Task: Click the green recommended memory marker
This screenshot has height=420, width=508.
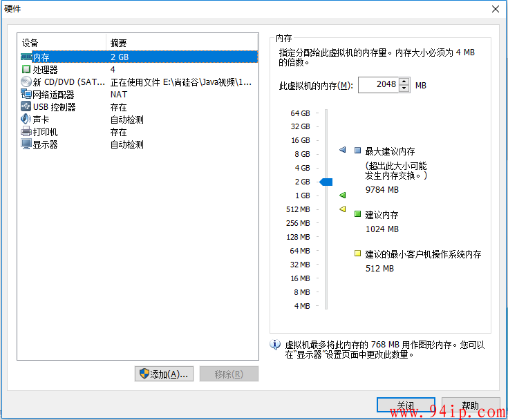Action: pyautogui.click(x=342, y=195)
